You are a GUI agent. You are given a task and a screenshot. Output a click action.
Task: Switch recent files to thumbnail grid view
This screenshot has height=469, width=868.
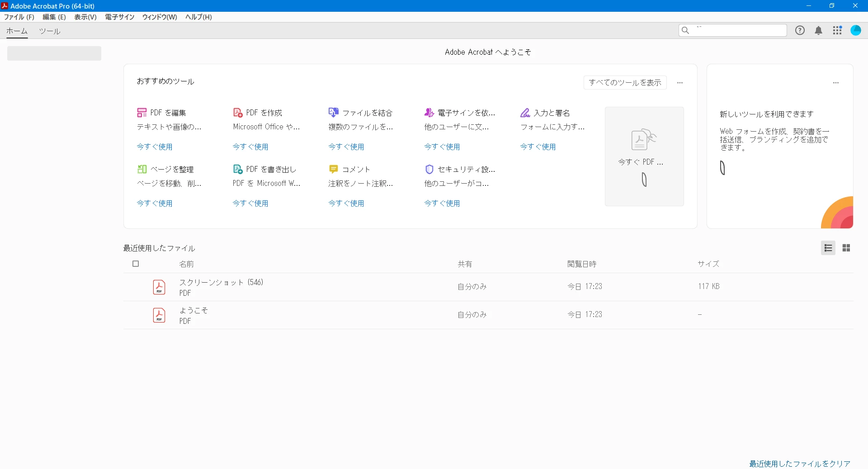pyautogui.click(x=846, y=248)
